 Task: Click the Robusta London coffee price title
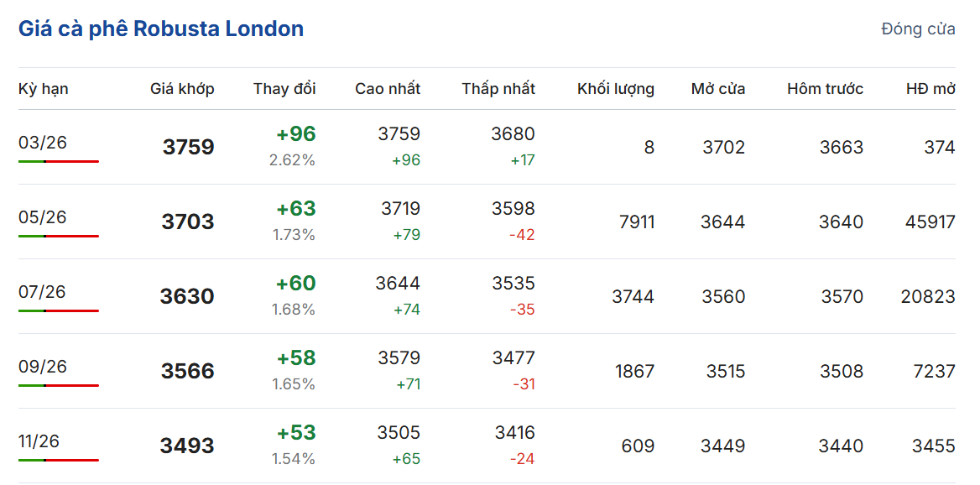coord(161,29)
